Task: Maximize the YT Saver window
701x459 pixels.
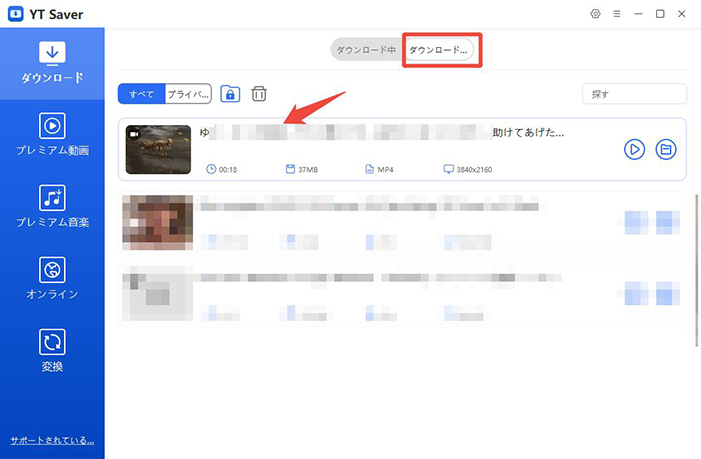Action: tap(660, 14)
